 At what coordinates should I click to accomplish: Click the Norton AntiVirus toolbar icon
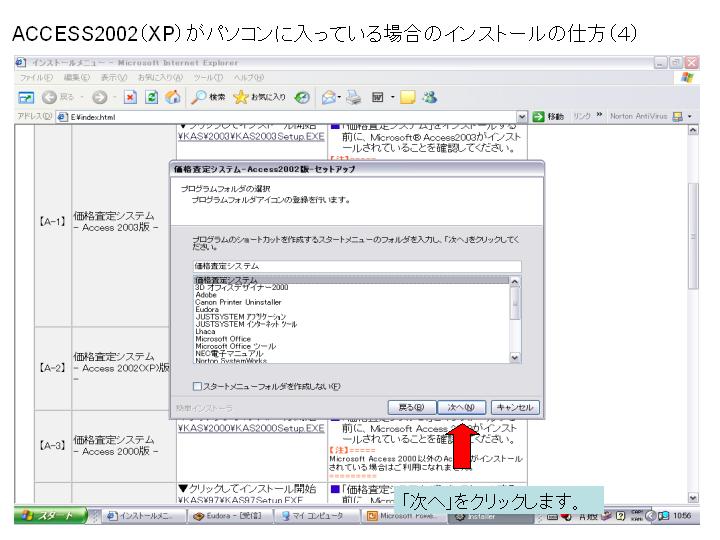(x=677, y=117)
